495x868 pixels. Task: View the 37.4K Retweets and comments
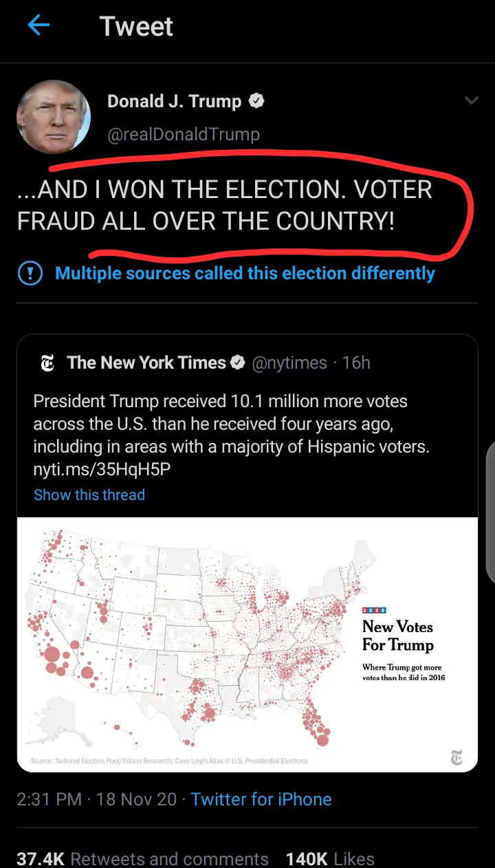coord(142,858)
